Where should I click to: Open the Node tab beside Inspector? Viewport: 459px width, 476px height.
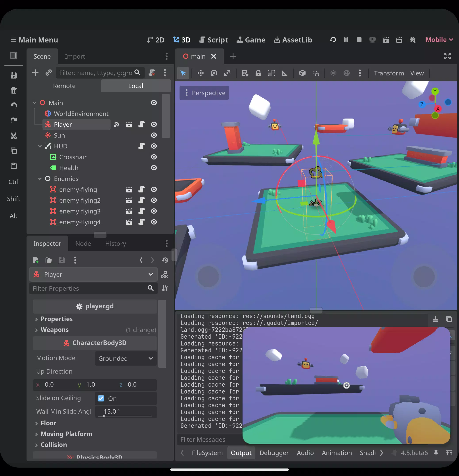pos(83,244)
